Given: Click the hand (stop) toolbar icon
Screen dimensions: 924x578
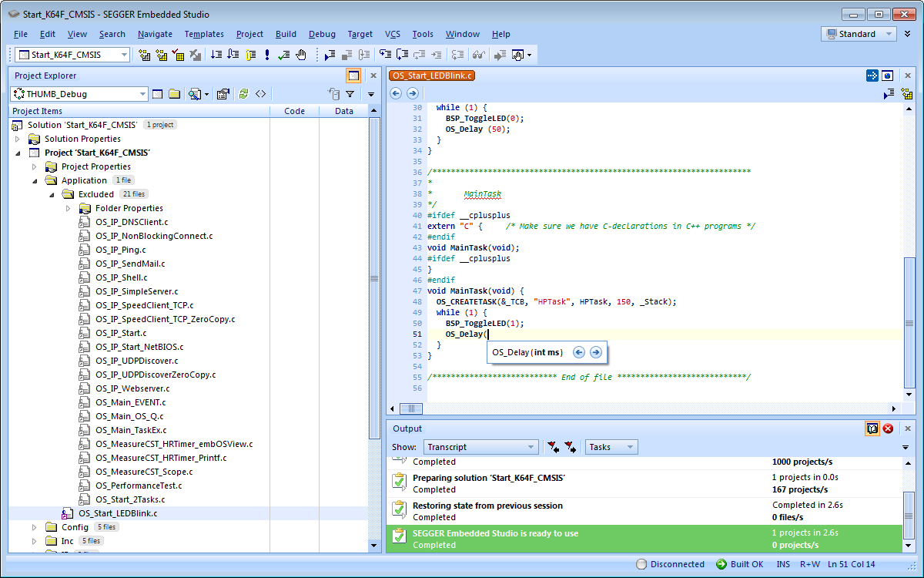Looking at the screenshot, I should pos(301,55).
